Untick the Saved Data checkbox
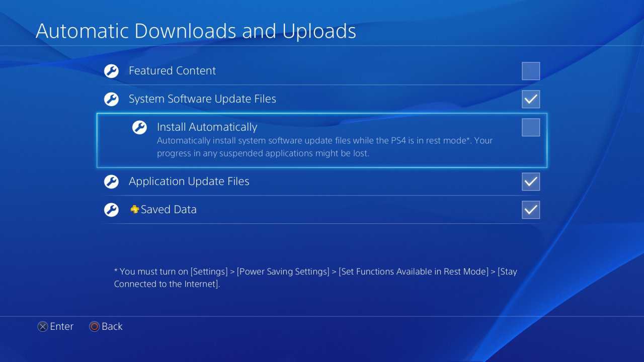The height and width of the screenshot is (362, 644). point(531,210)
